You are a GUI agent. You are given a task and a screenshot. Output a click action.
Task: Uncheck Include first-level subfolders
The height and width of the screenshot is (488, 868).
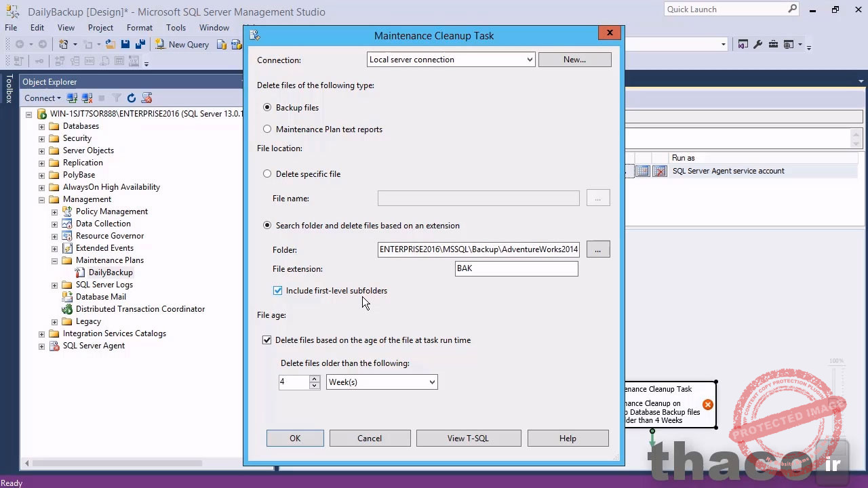(277, 290)
